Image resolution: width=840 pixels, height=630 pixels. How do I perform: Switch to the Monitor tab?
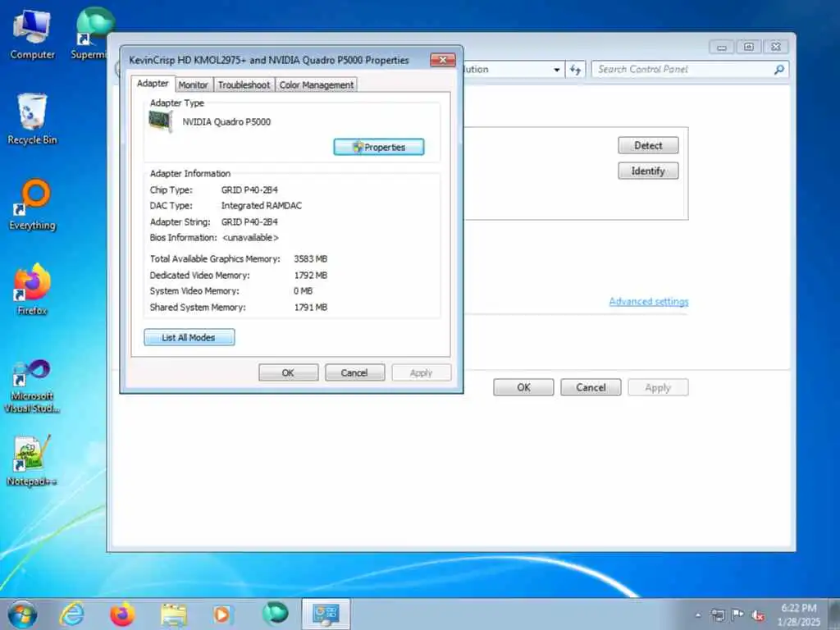click(x=194, y=84)
